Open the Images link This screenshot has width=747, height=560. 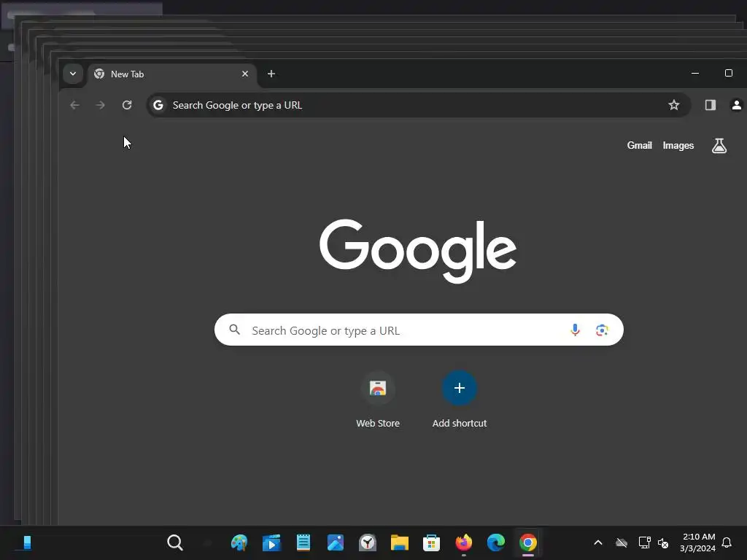[x=678, y=146]
